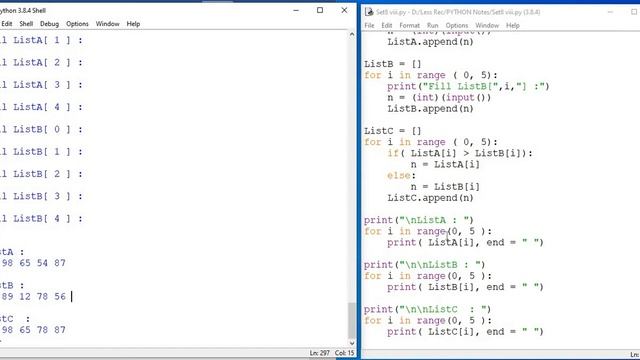This screenshot has width=640, height=360.
Task: Click the shell vertical scrollbar thumb
Action: [352, 320]
